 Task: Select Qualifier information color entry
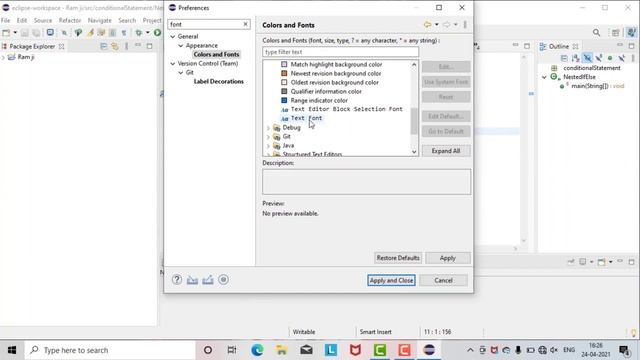tap(326, 91)
